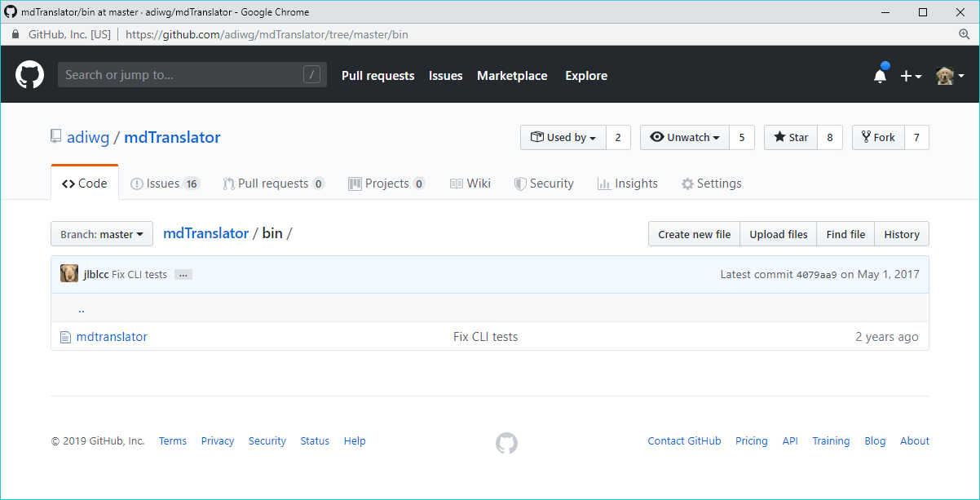Star the repository
Viewport: 980px width, 500px height.
tap(791, 138)
